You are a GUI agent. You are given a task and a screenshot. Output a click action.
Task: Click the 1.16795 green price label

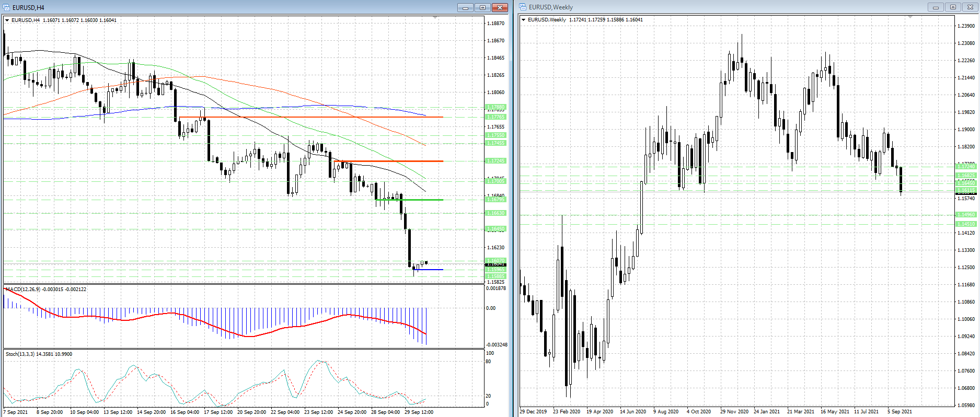[x=495, y=200]
